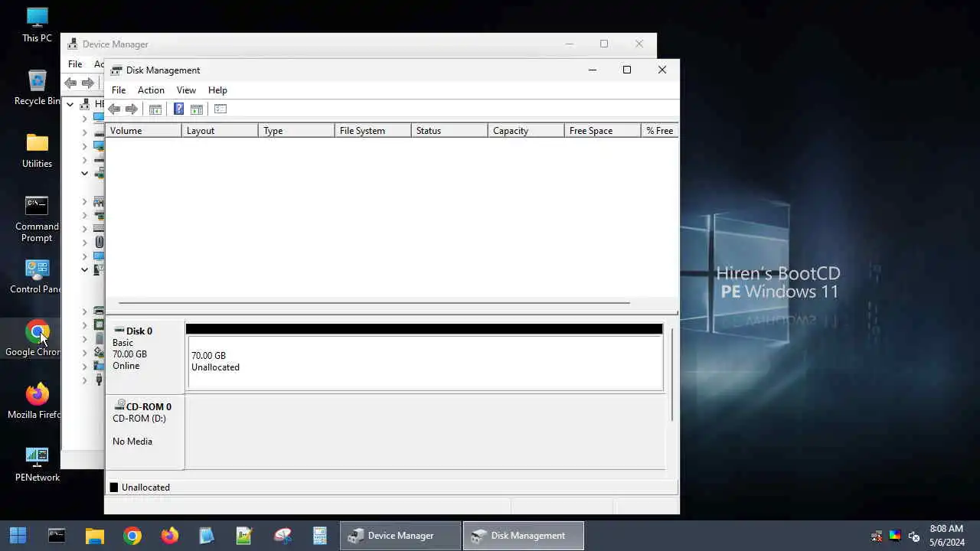
Task: Click the Back arrow in Device Manager toolbar
Action: click(x=70, y=83)
